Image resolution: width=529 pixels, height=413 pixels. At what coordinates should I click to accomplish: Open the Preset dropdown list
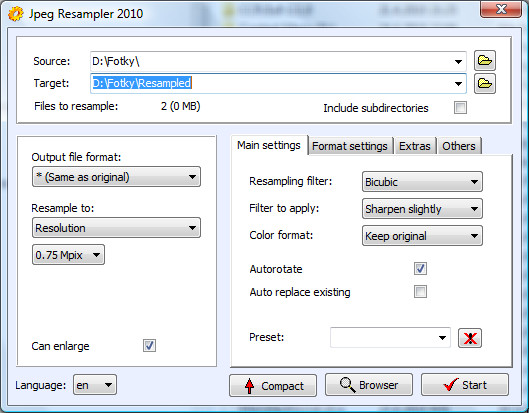[390, 337]
